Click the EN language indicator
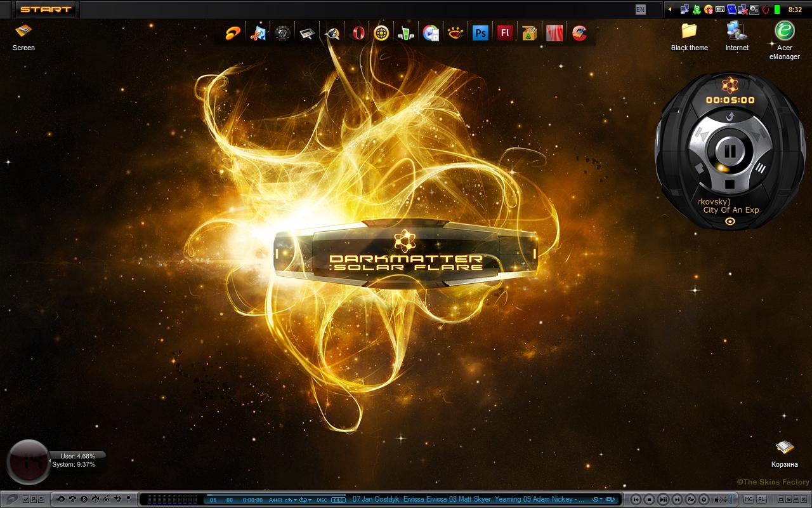The image size is (812, 508). tap(641, 10)
